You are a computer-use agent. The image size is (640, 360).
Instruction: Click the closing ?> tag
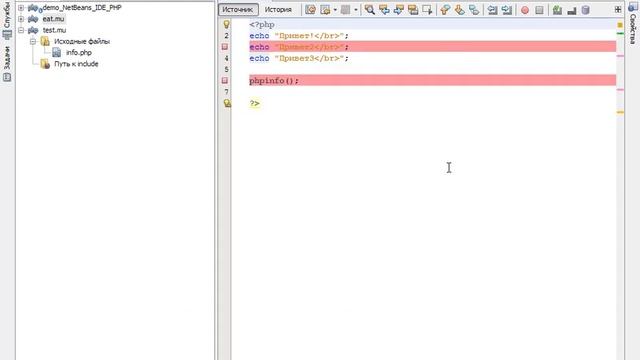coord(254,103)
